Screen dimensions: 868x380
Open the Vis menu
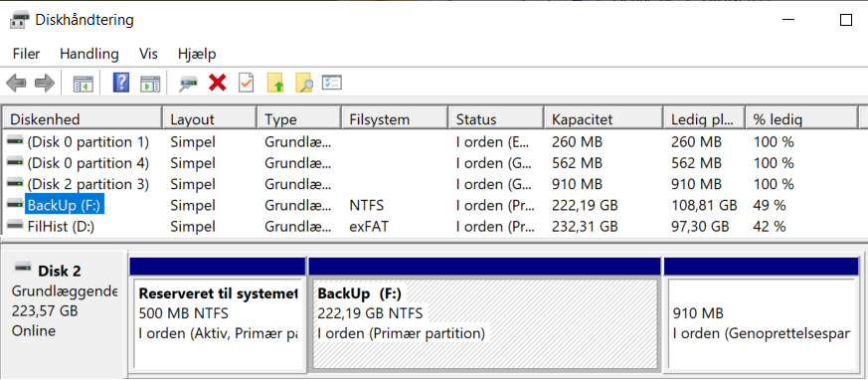148,54
